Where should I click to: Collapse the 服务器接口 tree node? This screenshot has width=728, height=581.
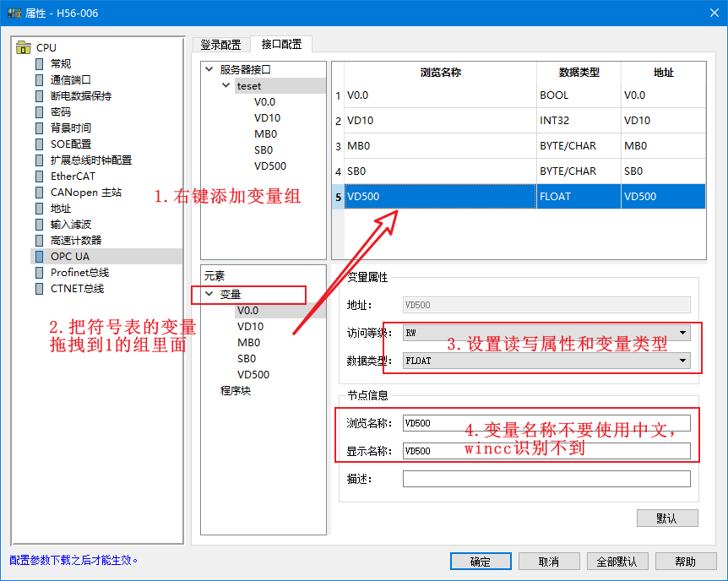click(209, 69)
